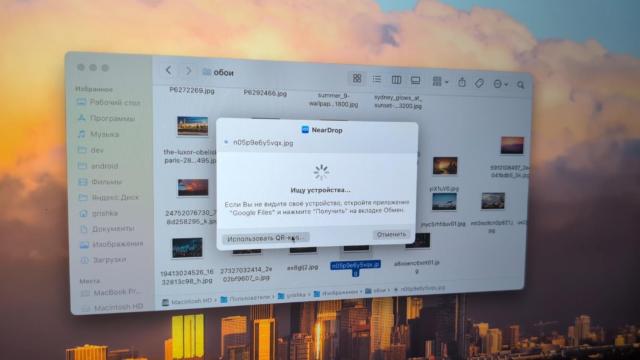Click the NearDrop app icon in dialog
Screen dimensions: 640x360
click(305, 130)
